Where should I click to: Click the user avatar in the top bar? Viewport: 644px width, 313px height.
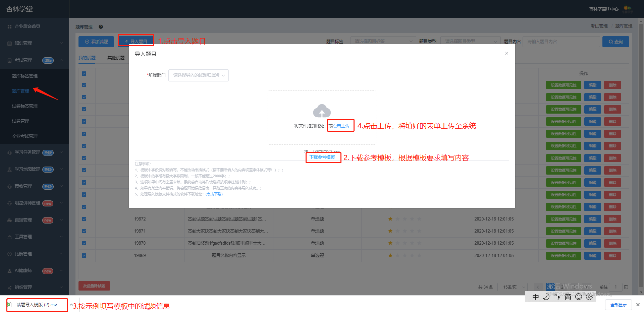click(x=628, y=9)
